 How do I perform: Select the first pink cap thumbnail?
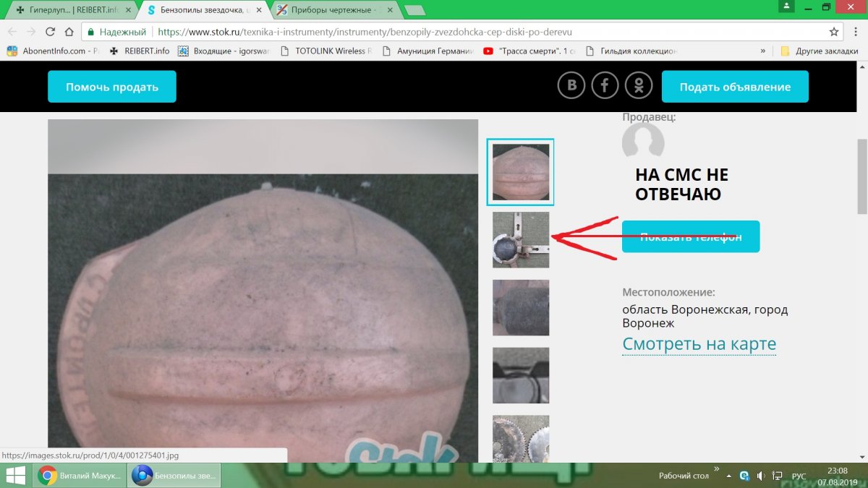521,171
